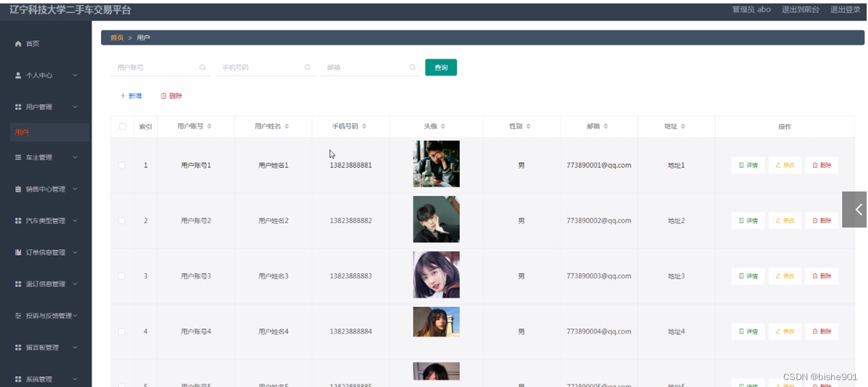The height and width of the screenshot is (387, 868).
Task: Check the box for row 用户账号3
Action: click(122, 276)
